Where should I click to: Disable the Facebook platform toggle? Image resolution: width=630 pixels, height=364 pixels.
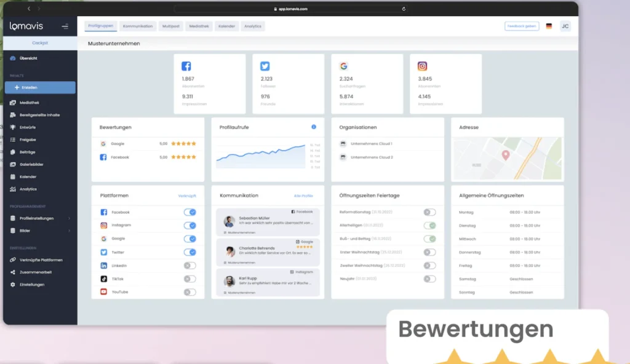pos(189,212)
